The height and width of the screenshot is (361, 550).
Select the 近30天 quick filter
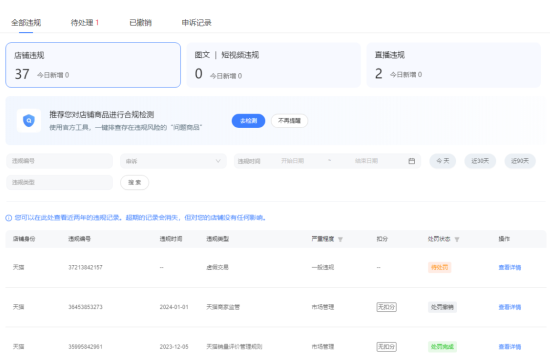[x=480, y=161]
